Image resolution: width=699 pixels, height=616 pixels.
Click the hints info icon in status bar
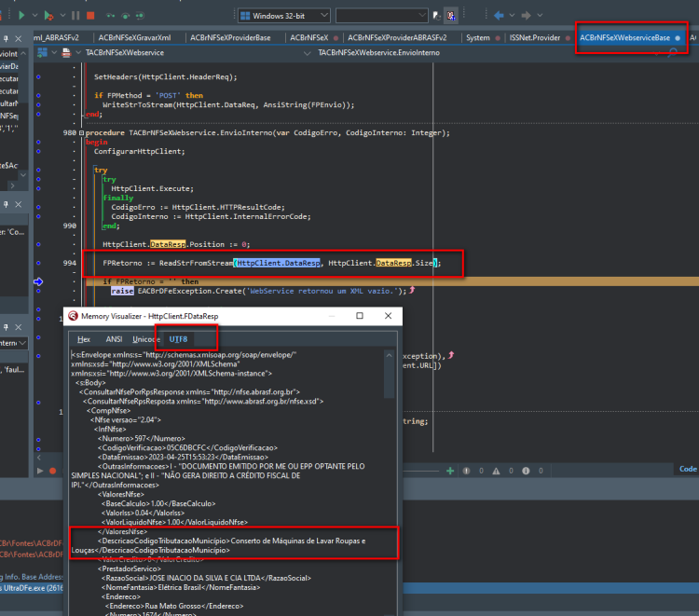coord(526,471)
